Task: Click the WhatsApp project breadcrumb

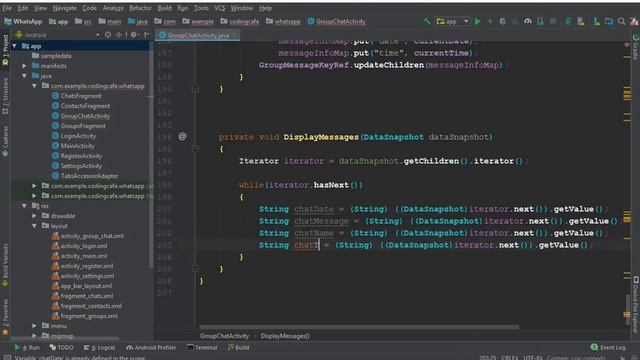Action: click(x=23, y=21)
